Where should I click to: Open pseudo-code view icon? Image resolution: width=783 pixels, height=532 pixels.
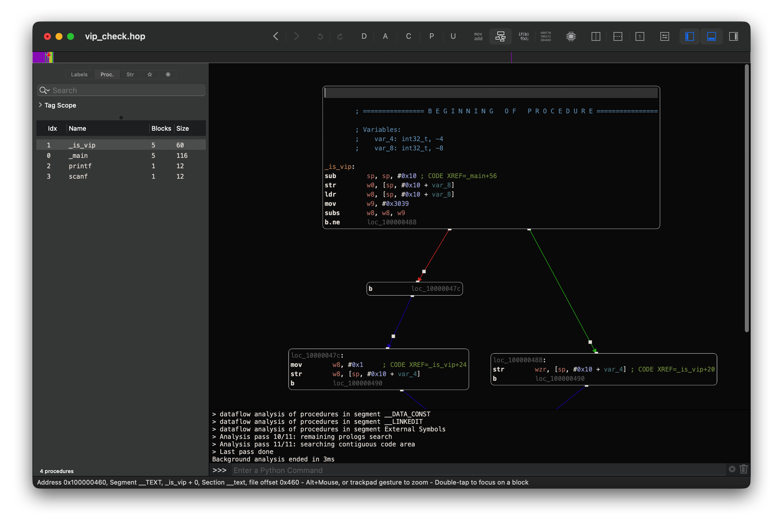[523, 36]
